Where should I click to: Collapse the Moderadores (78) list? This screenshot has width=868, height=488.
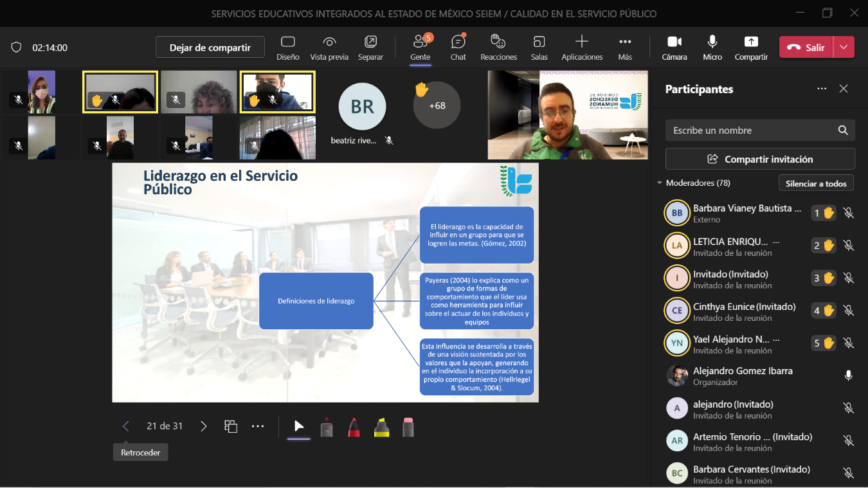tap(660, 183)
